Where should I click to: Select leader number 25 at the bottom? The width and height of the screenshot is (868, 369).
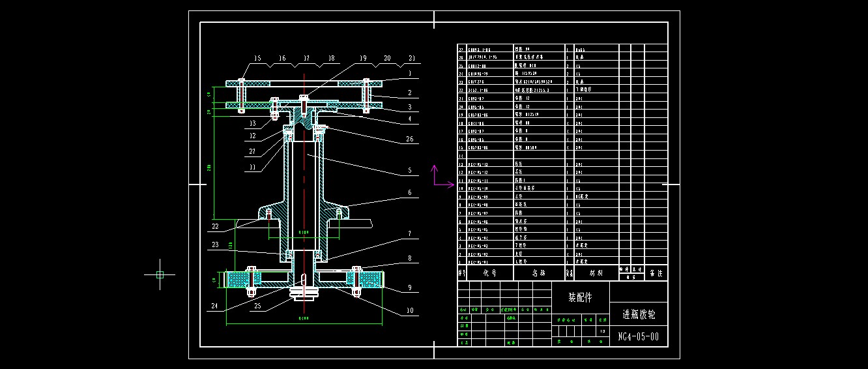pos(257,305)
